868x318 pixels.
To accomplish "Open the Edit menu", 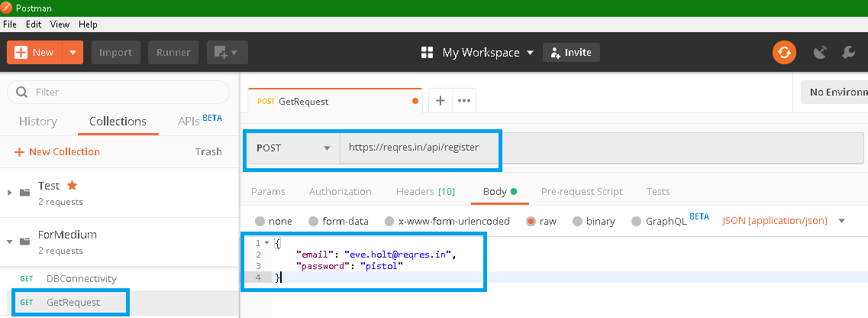I will point(34,24).
